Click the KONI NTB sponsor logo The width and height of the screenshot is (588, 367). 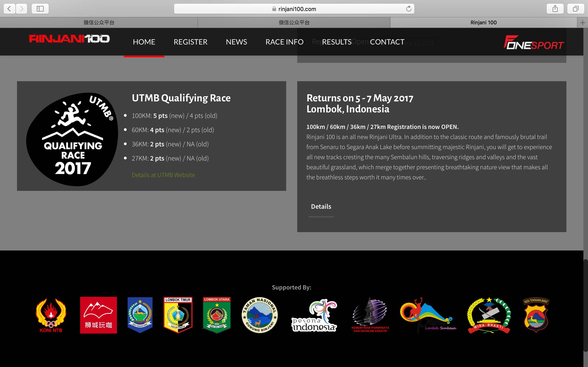click(51, 315)
